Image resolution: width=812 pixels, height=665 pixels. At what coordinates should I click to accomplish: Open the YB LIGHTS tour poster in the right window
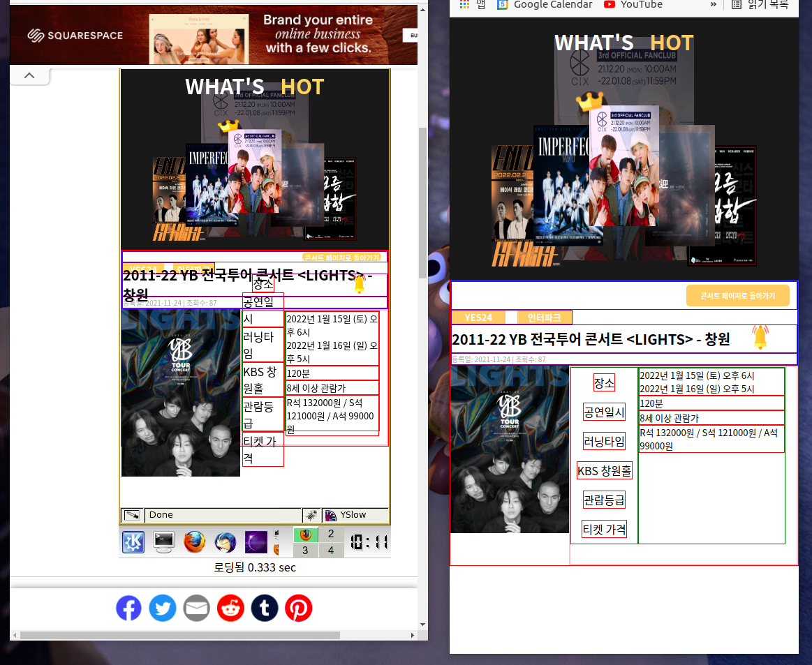coord(510,449)
